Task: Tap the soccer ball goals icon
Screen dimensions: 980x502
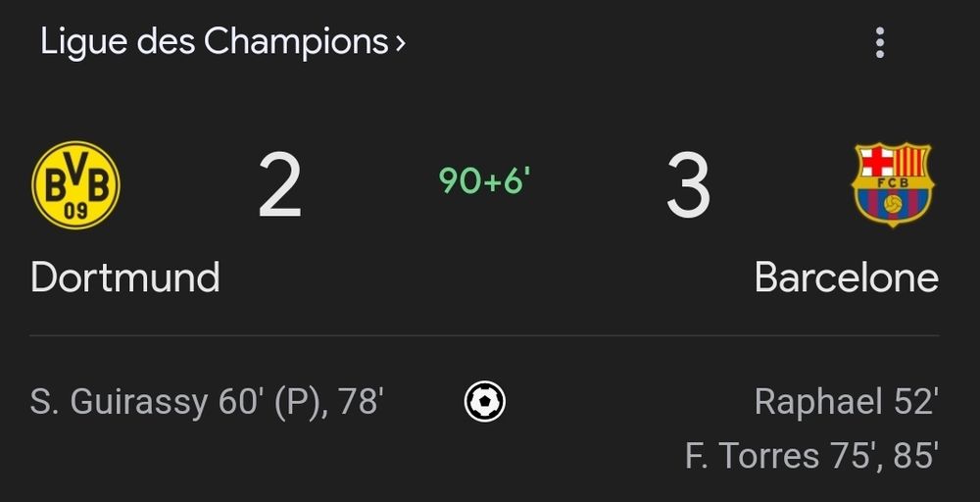Action: pos(484,401)
